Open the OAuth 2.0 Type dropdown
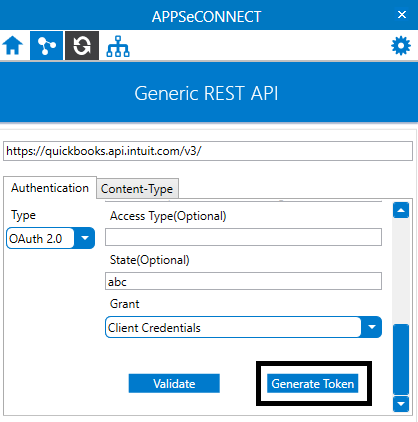Viewport: 418px width, 422px height. coord(51,238)
